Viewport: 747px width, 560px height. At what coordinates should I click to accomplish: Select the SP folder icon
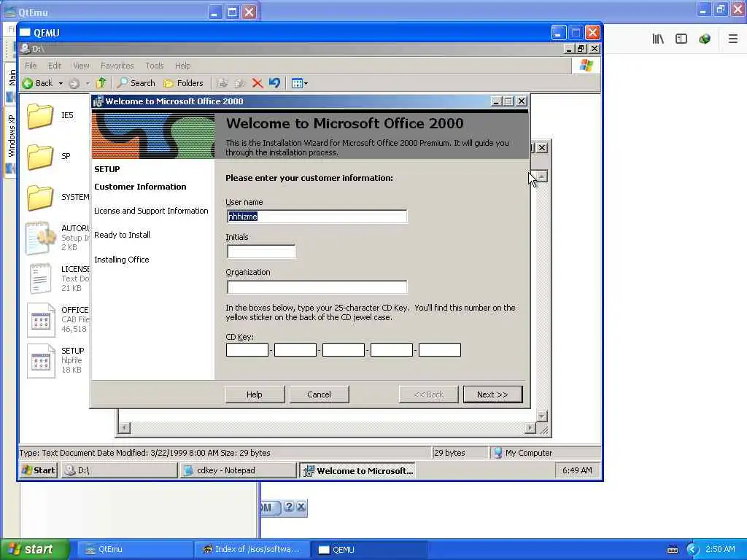point(40,157)
